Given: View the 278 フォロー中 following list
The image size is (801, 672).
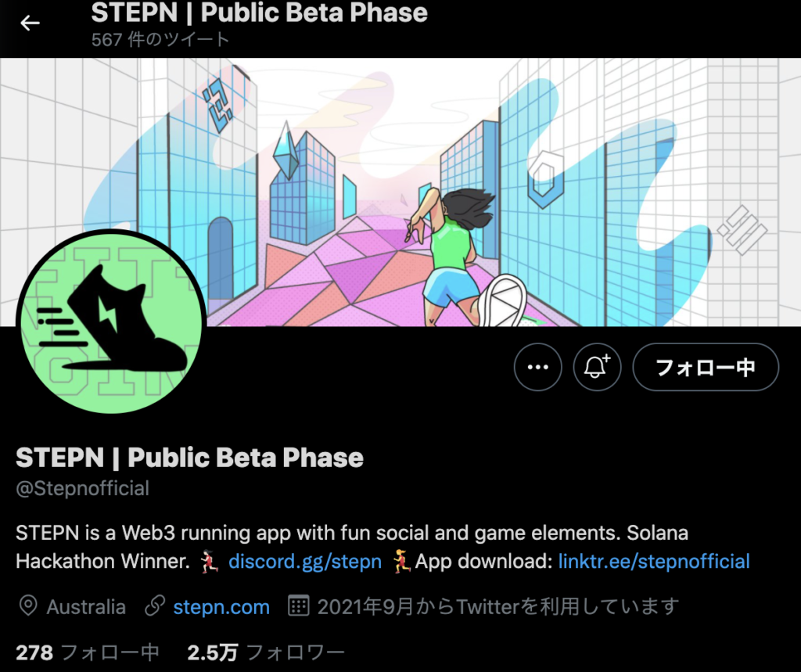Looking at the screenshot, I should pos(88,652).
